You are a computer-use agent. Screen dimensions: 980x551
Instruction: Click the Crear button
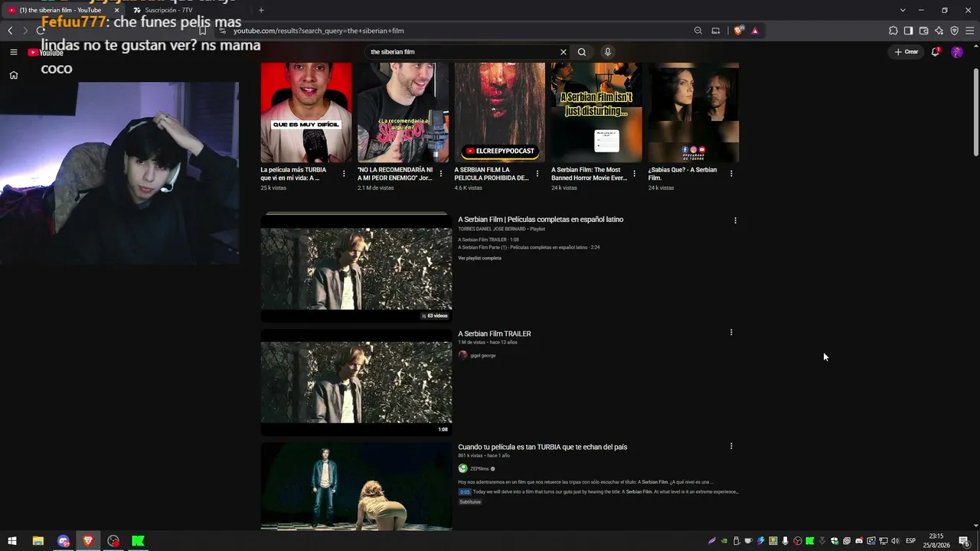point(906,52)
